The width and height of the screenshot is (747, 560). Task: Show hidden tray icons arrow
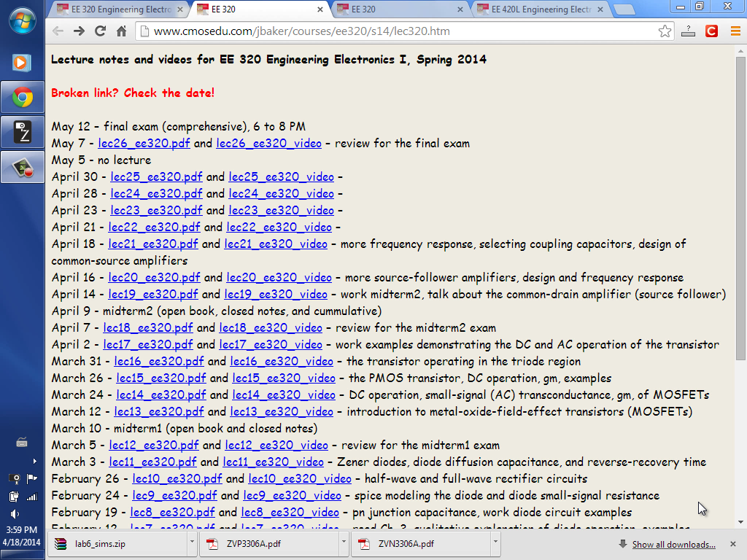point(34,461)
